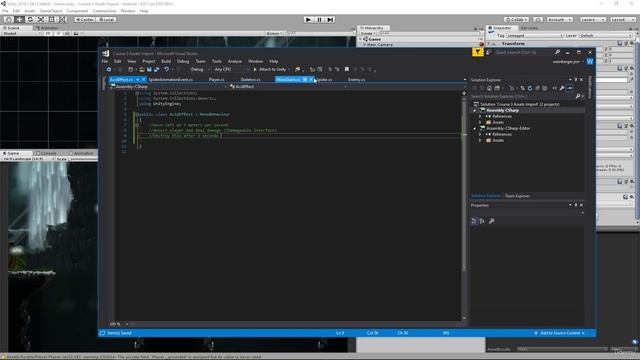Open Visual Studio's Build menu
640x360 pixels.
(x=166, y=61)
